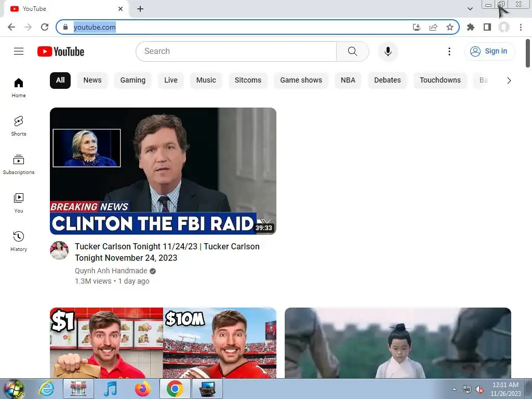This screenshot has width=532, height=399.
Task: Select the NBA filter chip
Action: click(348, 81)
